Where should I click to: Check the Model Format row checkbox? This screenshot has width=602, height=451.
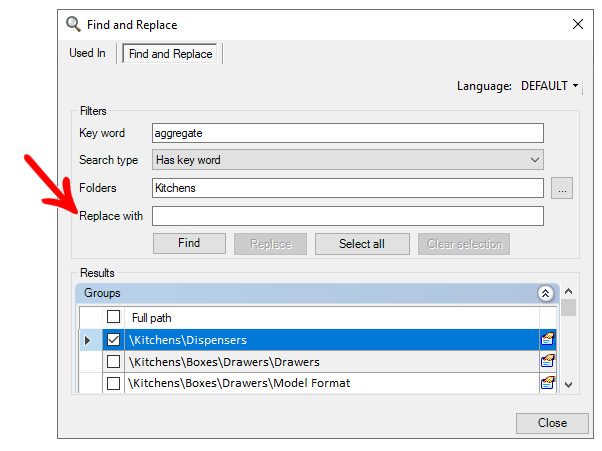click(x=114, y=383)
